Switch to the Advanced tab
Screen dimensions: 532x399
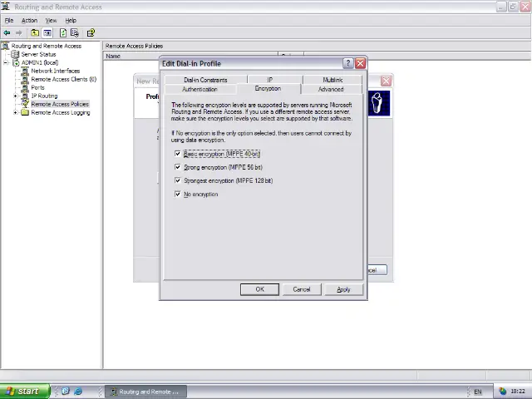[331, 89]
